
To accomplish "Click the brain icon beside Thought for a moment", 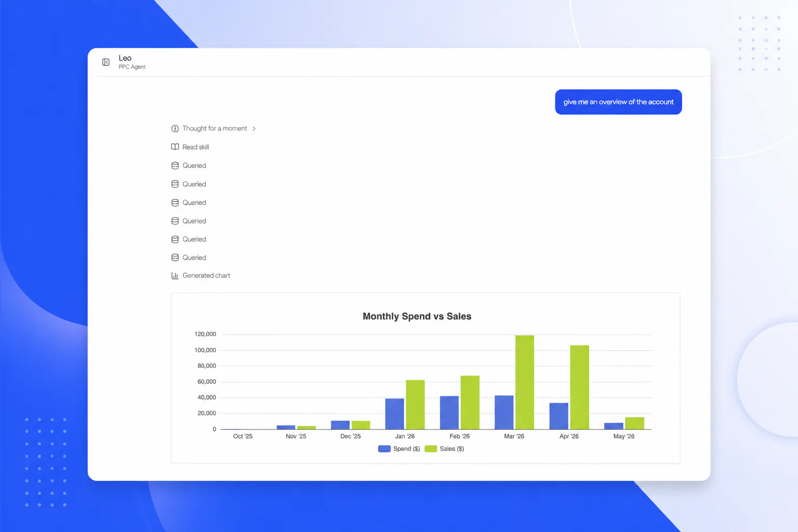I will [x=175, y=128].
